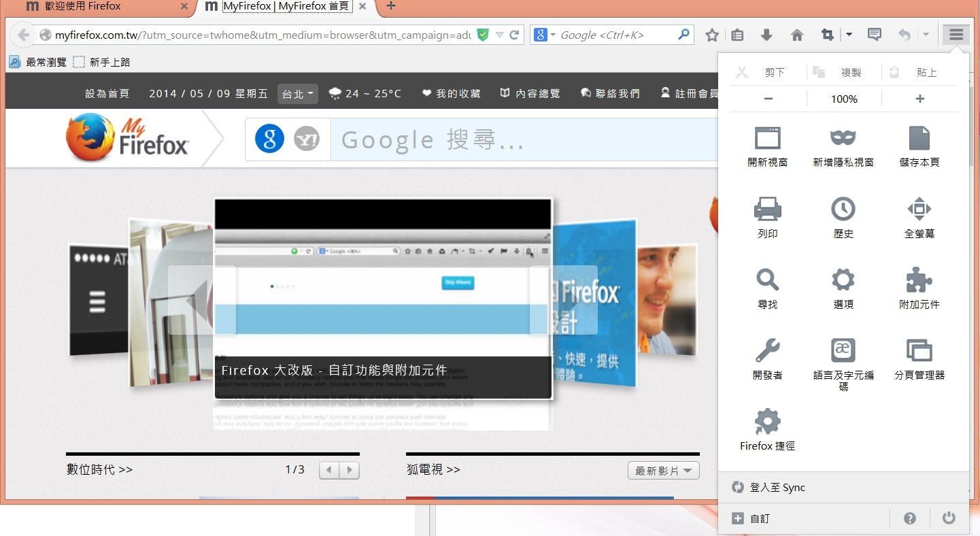The width and height of the screenshot is (980, 536).
Task: Click 複製 (Copy) in menu
Action: (838, 72)
